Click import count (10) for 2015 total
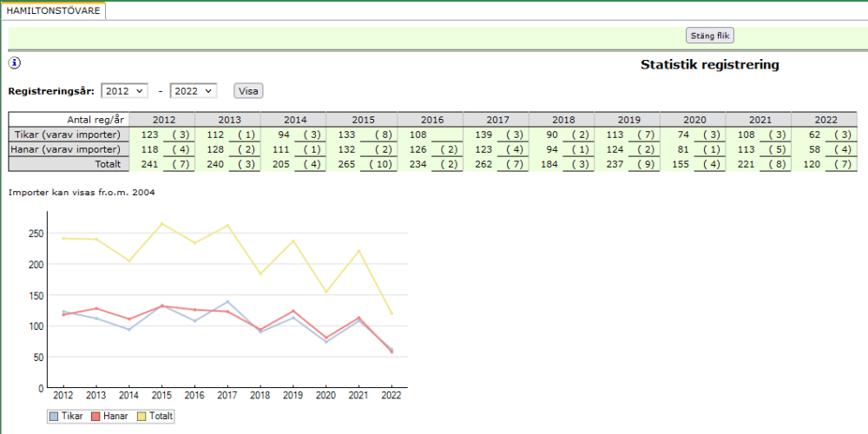 point(380,164)
